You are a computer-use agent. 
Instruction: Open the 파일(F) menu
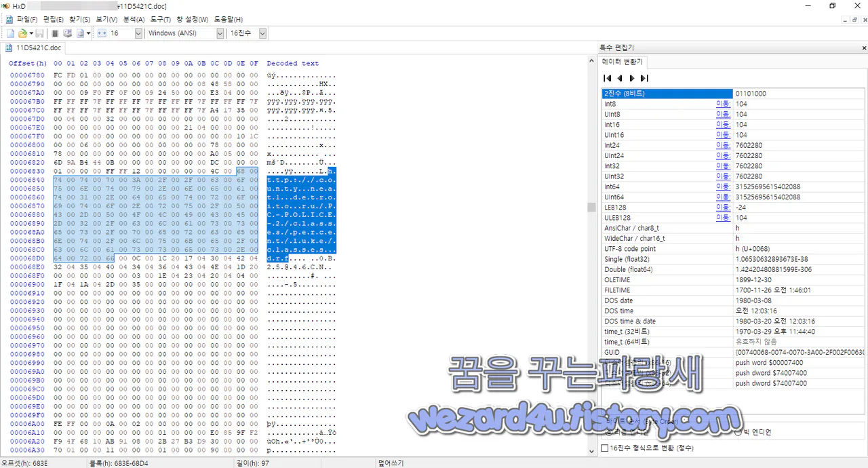(x=26, y=20)
